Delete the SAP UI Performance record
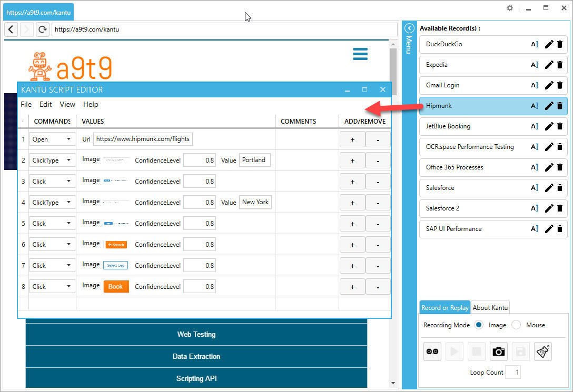573x392 pixels. click(560, 229)
